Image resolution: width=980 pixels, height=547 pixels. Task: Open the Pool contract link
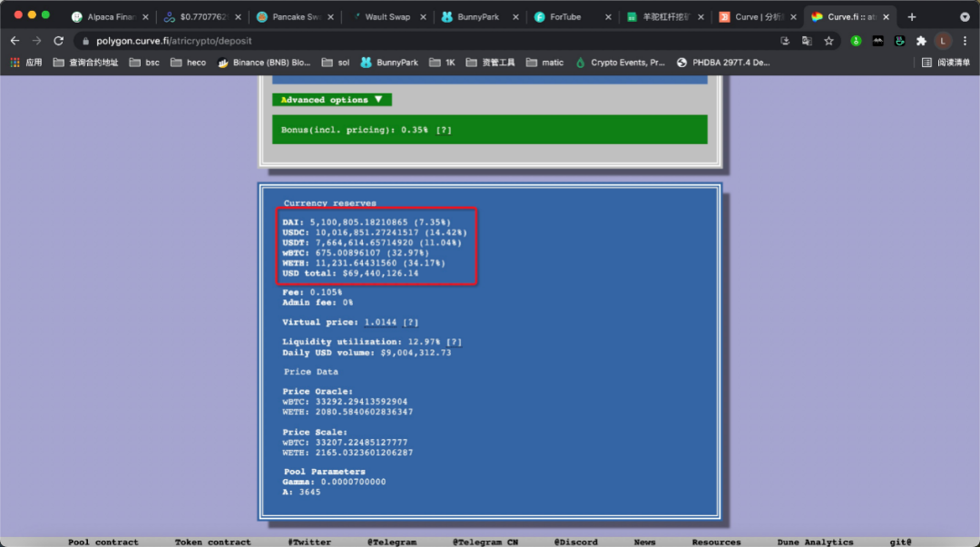point(103,542)
